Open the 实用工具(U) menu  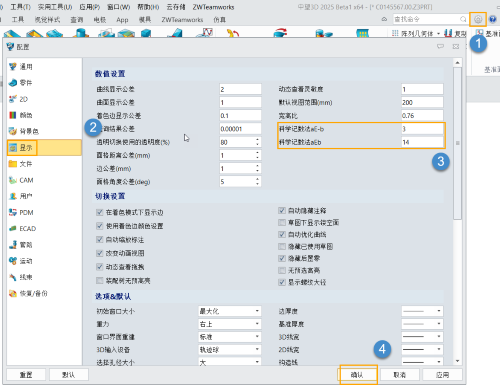(55, 7)
